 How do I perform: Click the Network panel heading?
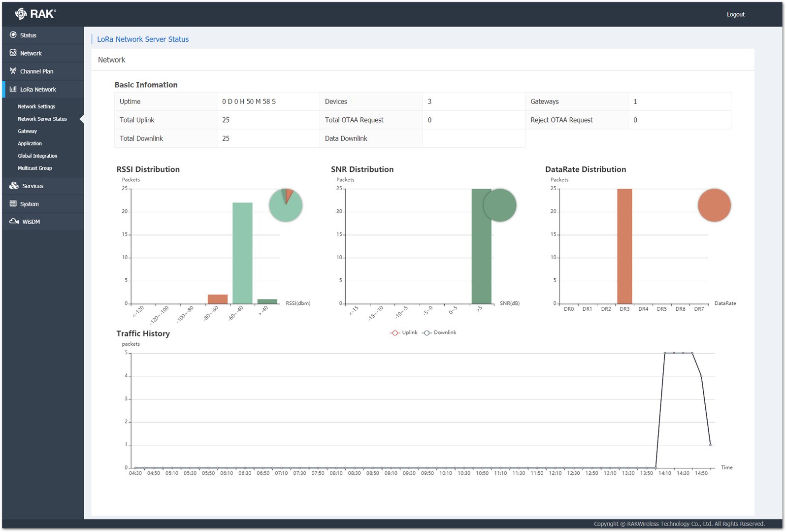click(x=111, y=60)
